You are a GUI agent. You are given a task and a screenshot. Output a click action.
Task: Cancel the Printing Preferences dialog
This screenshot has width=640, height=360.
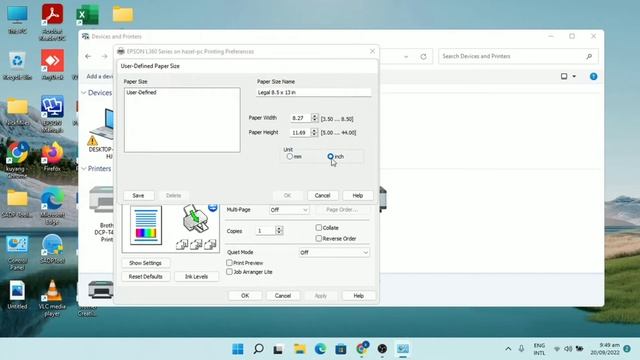[283, 296]
